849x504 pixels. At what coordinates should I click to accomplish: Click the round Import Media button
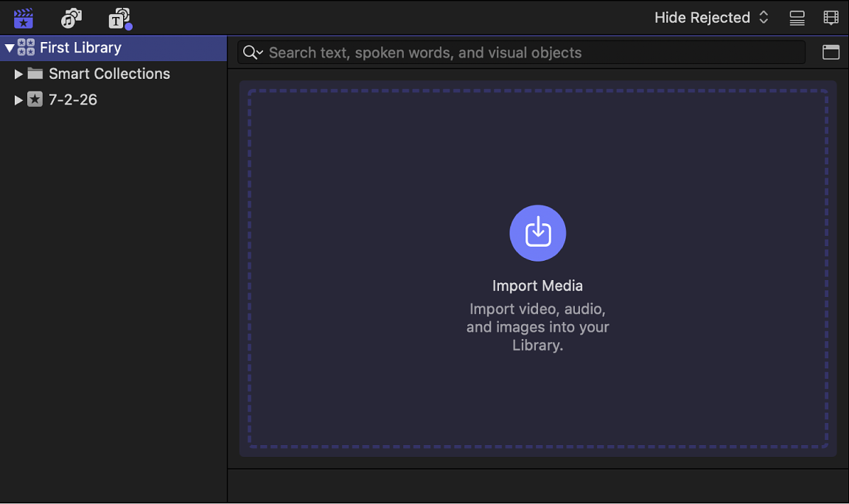click(538, 234)
